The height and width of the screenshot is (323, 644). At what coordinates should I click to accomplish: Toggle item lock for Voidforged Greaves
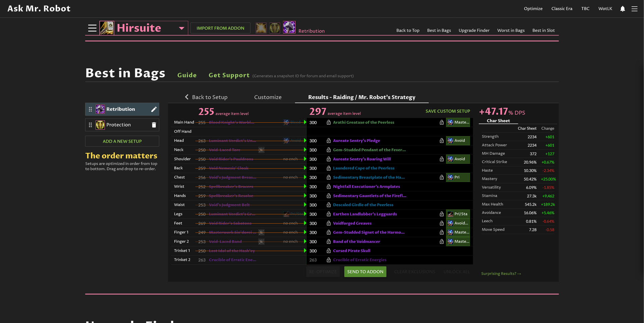click(329, 223)
